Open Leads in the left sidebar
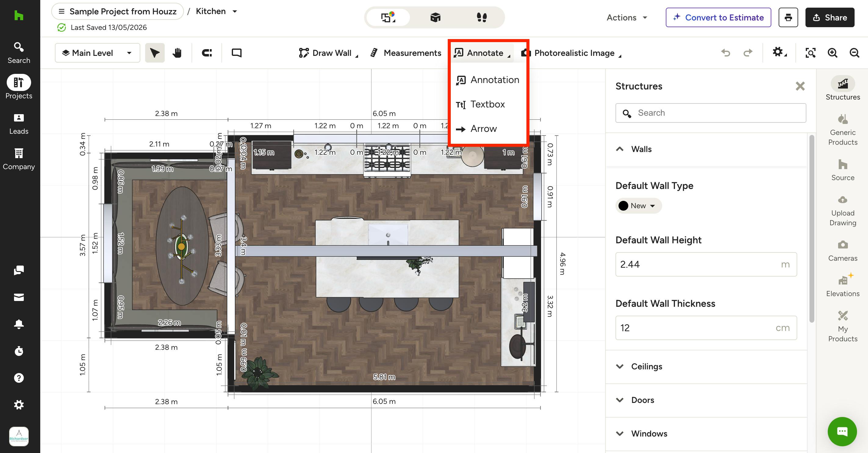 click(x=19, y=124)
